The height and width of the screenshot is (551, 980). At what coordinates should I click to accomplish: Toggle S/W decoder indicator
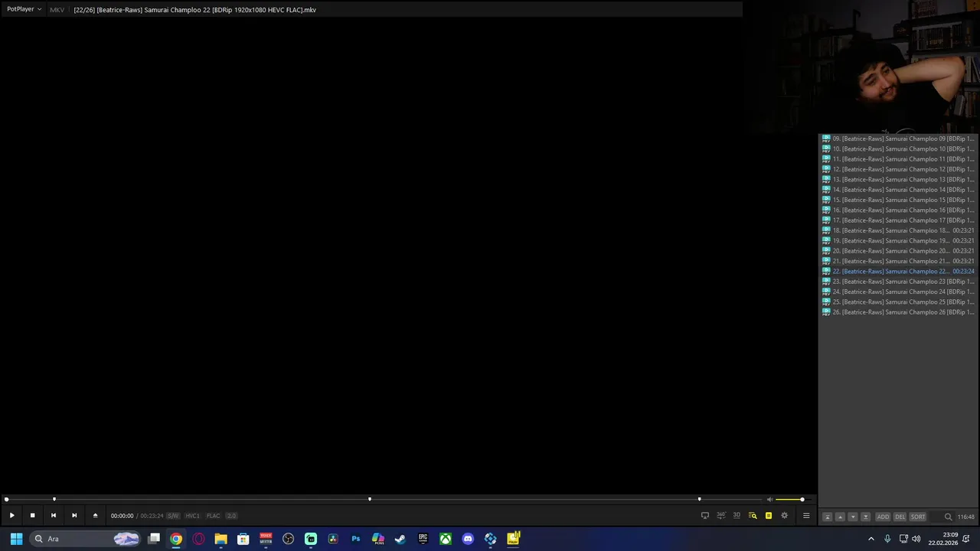tap(173, 516)
